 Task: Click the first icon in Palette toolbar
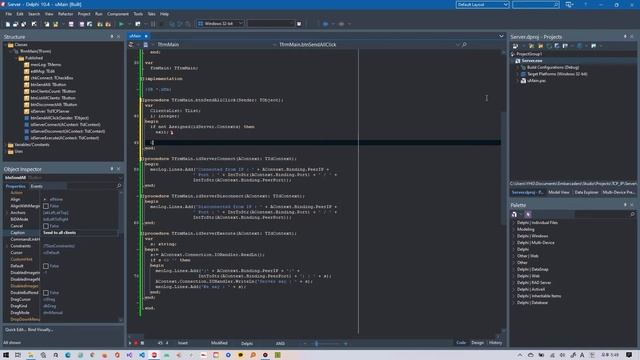(514, 214)
